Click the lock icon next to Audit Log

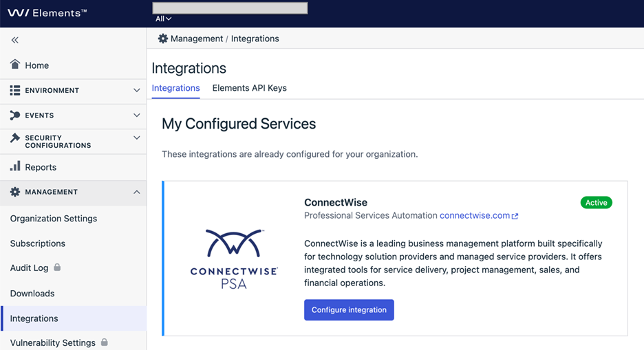57,267
